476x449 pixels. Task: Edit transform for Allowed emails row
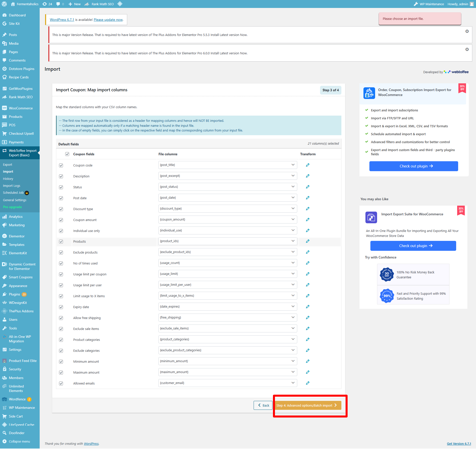[308, 383]
